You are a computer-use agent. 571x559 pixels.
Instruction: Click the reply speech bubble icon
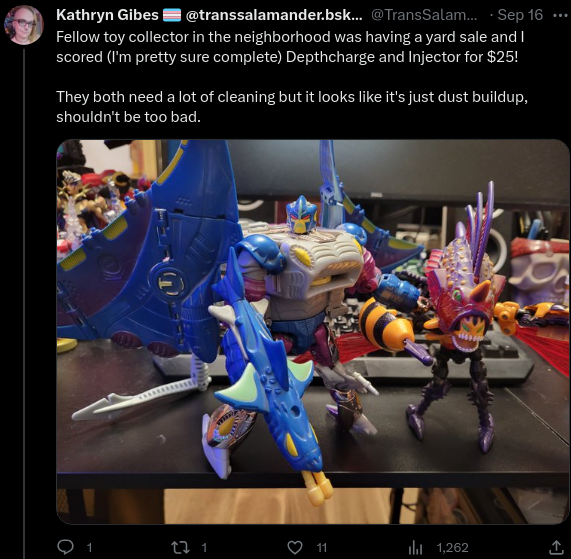coord(66,547)
